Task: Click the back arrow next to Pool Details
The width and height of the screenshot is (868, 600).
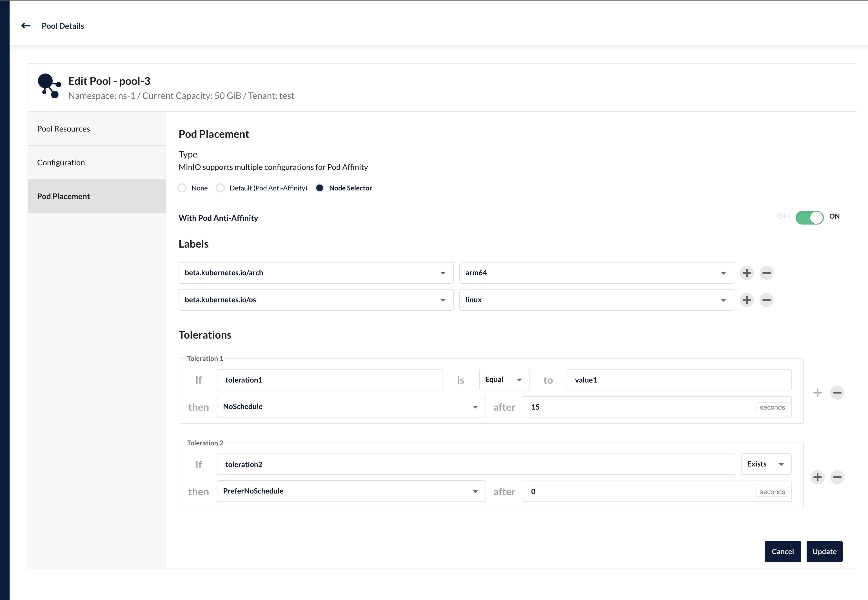Action: tap(26, 26)
